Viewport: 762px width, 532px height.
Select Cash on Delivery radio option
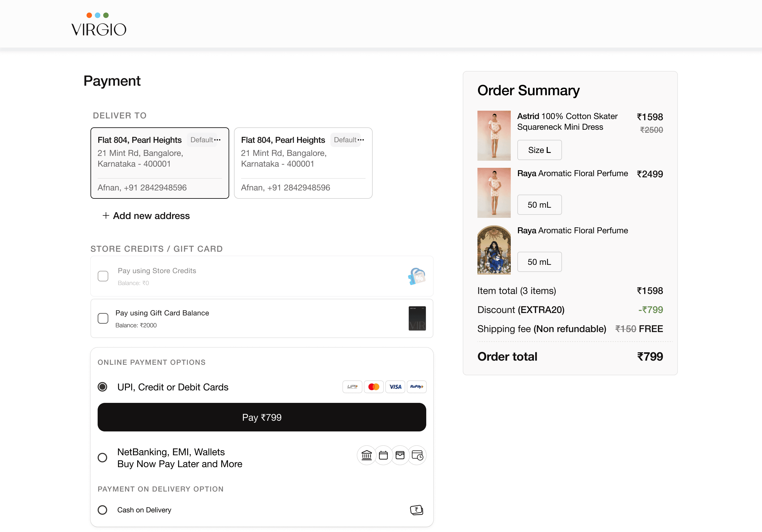[x=103, y=510]
